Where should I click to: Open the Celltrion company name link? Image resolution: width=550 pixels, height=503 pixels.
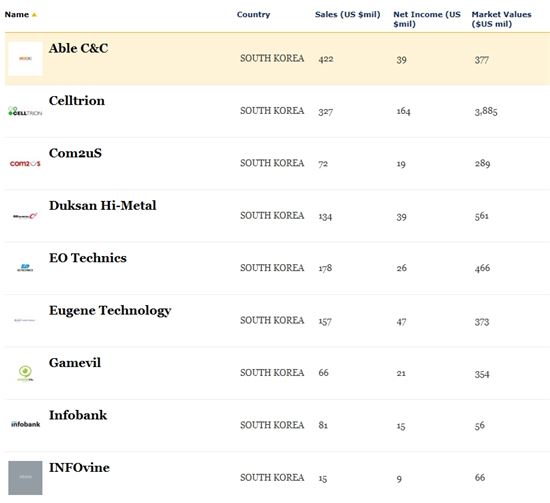77,101
